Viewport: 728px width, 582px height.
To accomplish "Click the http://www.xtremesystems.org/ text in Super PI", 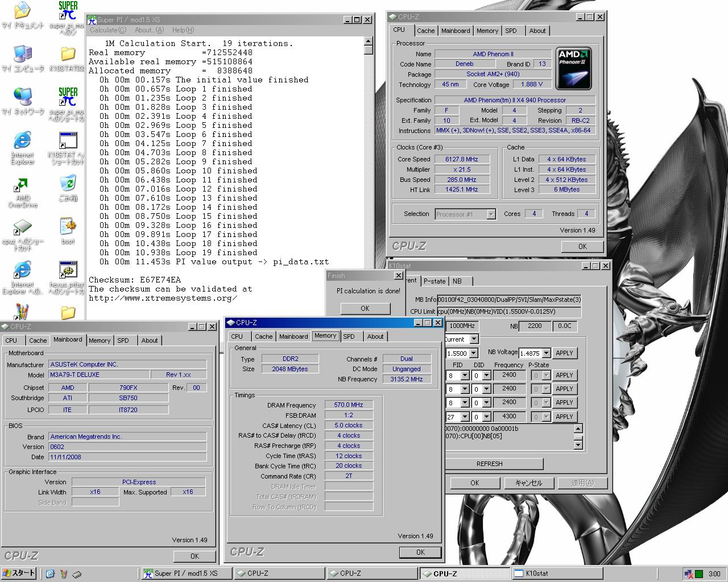I will [163, 298].
